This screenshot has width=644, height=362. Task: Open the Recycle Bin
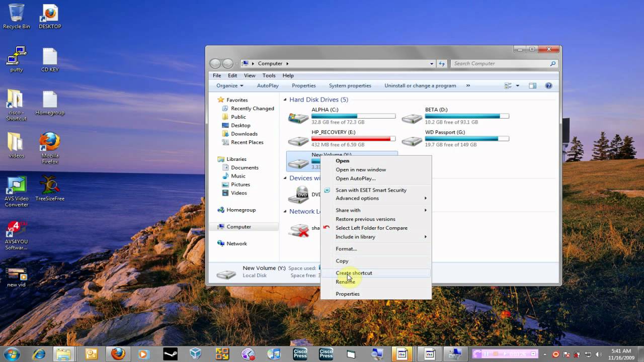tap(16, 13)
